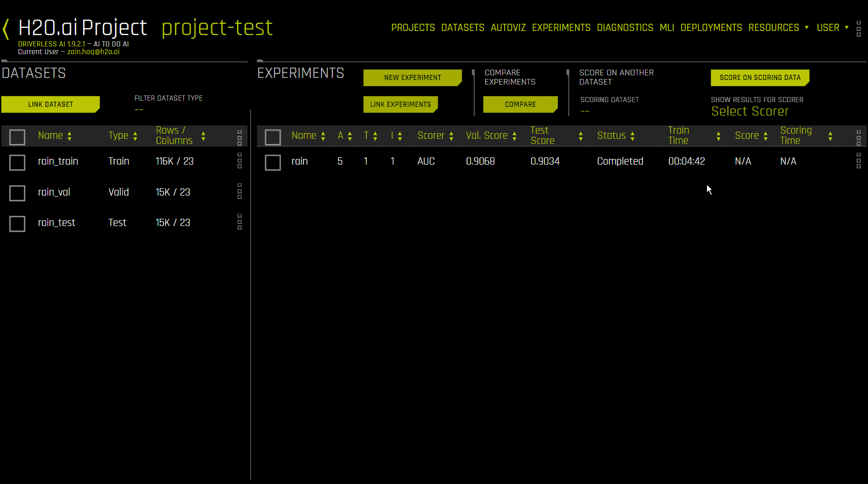868x484 pixels.
Task: Check the rain experiment checkbox
Action: click(x=273, y=162)
